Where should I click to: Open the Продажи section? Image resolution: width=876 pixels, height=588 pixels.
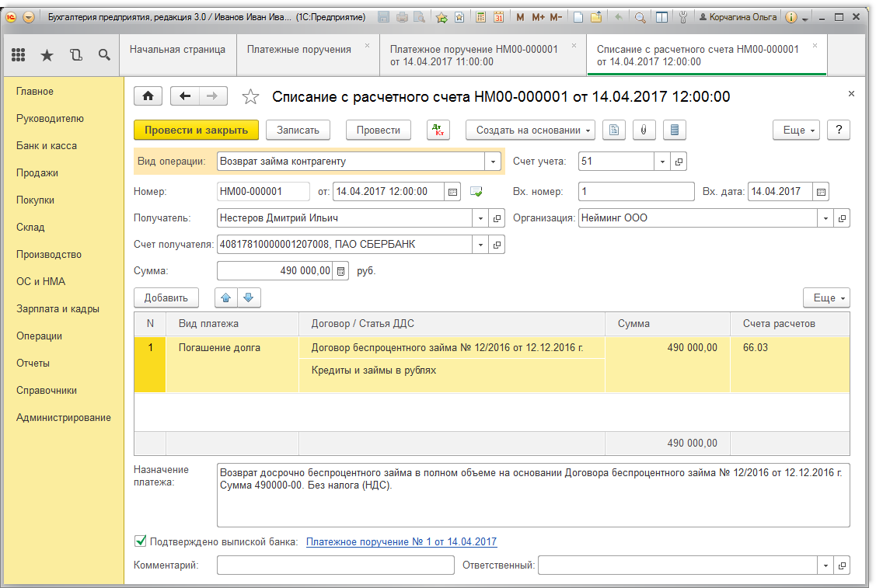pos(37,173)
